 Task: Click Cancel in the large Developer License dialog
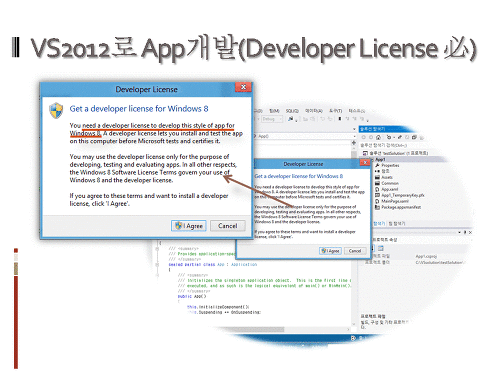pos(228,226)
